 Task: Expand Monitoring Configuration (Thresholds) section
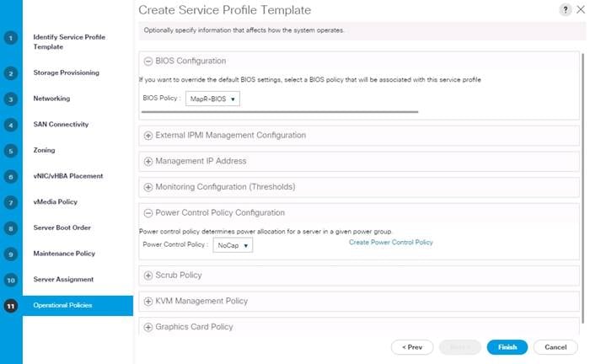(x=148, y=187)
